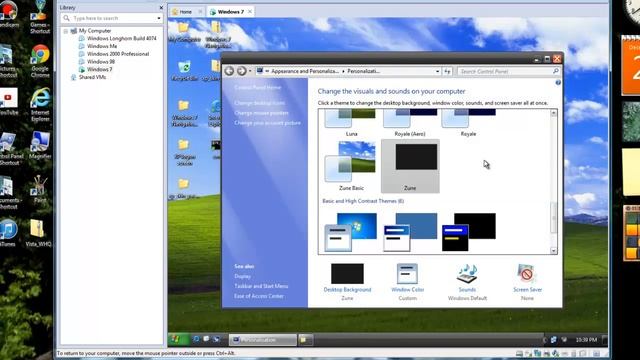Click Appearance and Personalization breadcrumb
640x360 pixels.
click(305, 71)
